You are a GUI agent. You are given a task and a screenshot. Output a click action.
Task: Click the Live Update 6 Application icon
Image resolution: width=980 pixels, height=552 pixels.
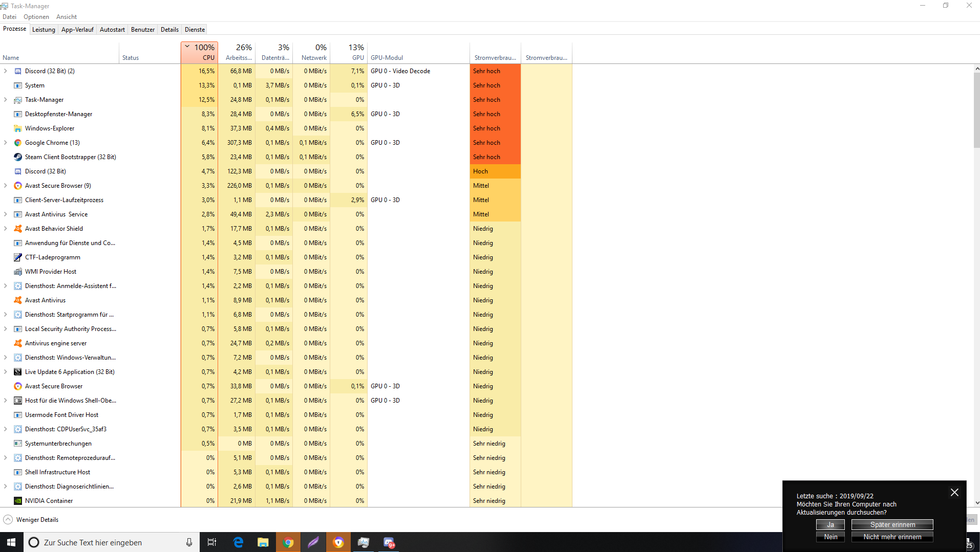(18, 372)
